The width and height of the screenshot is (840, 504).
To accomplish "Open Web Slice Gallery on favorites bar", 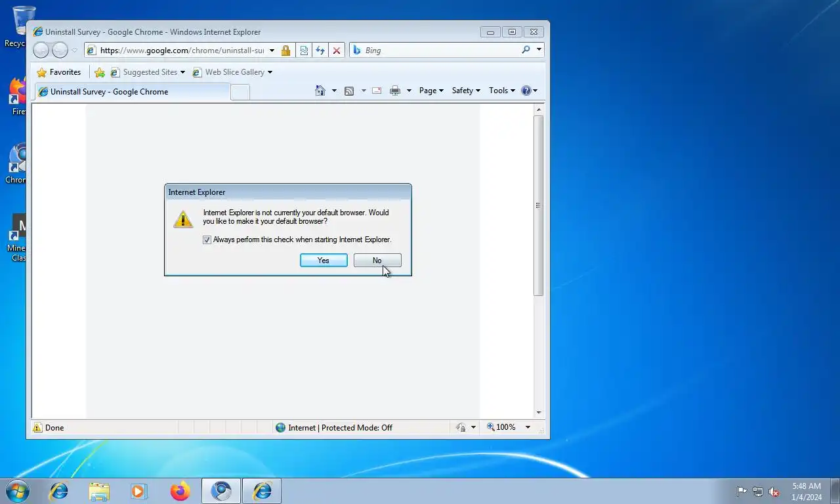I will [x=232, y=72].
